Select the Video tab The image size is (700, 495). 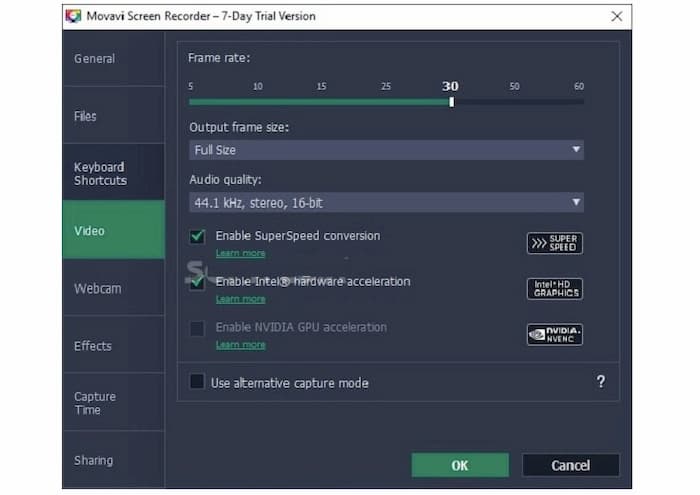coord(114,231)
